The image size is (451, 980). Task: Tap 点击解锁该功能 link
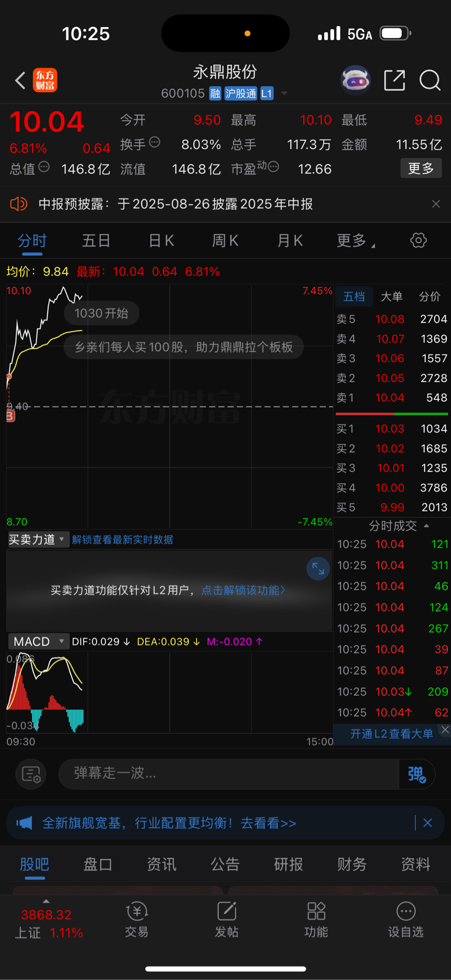[x=243, y=590]
